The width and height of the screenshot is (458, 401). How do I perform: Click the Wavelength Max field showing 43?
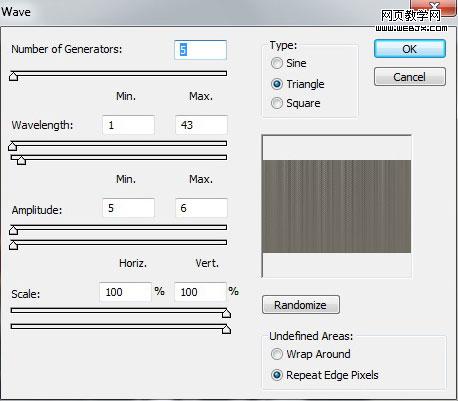[x=201, y=125]
